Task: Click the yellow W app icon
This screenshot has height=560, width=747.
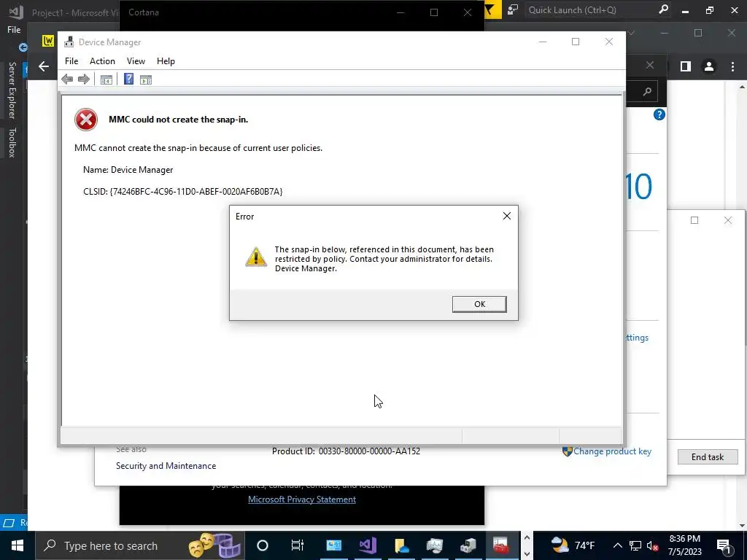Action: 48,41
